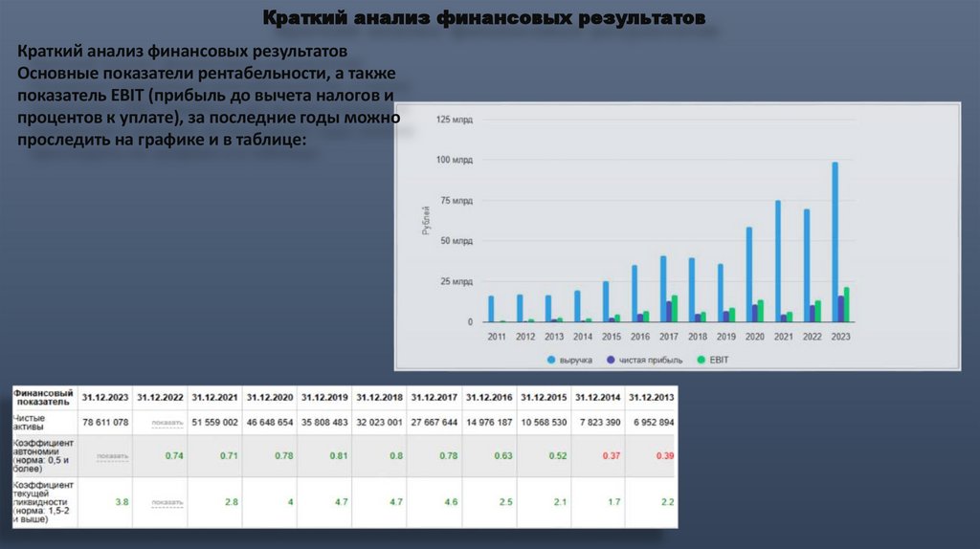980x549 pixels.
Task: Click autonomy value 0.81 for 2019
Action: (339, 456)
